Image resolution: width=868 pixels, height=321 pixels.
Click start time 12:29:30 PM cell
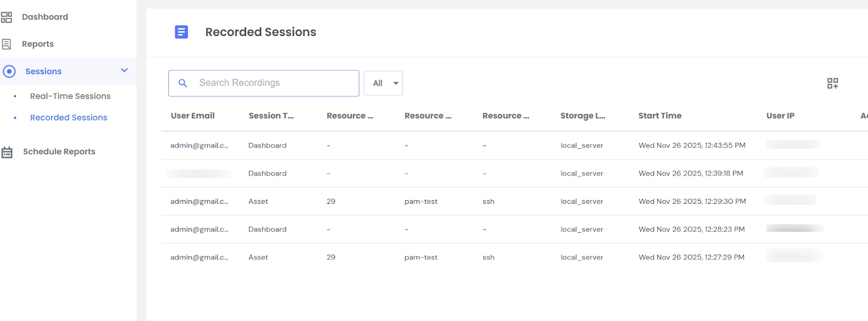[692, 202]
